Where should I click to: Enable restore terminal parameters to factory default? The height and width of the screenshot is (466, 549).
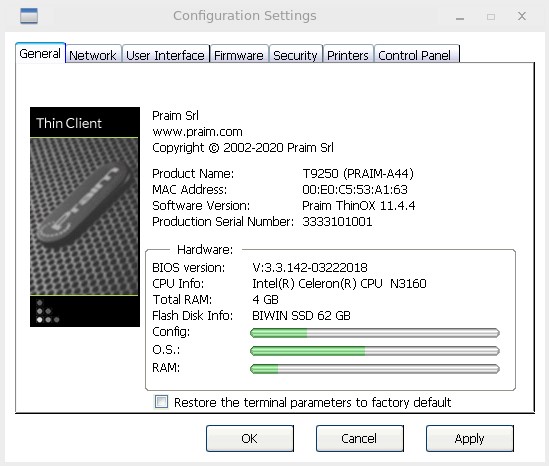pyautogui.click(x=161, y=402)
